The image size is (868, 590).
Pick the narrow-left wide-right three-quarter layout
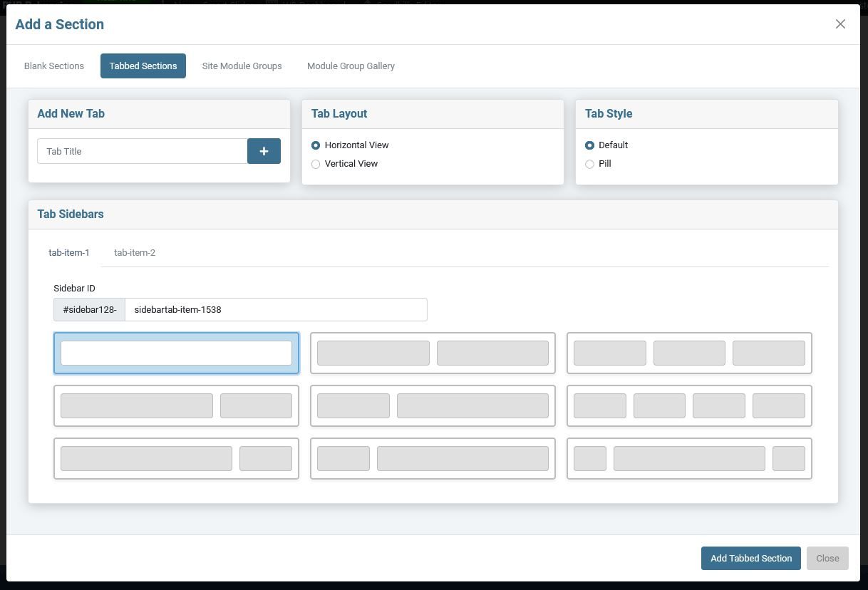pyautogui.click(x=433, y=458)
